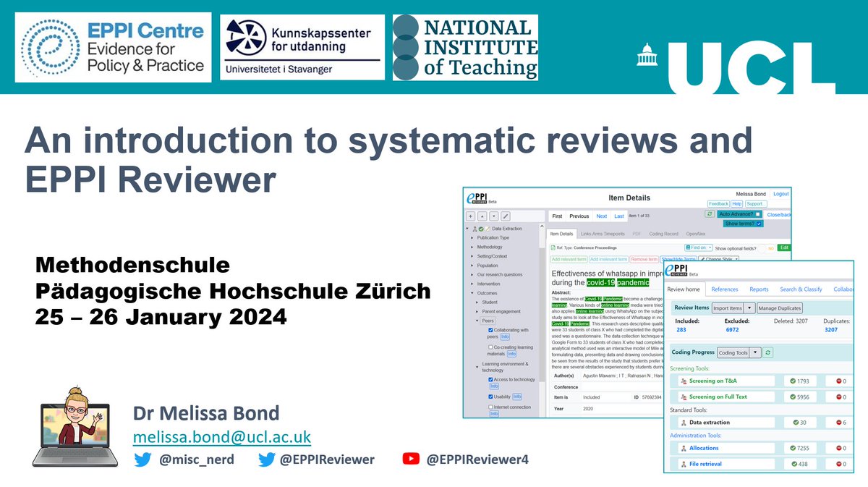The height and width of the screenshot is (487, 868).
Task: Click the move-up arrow icon above the code tree
Action: [x=482, y=216]
